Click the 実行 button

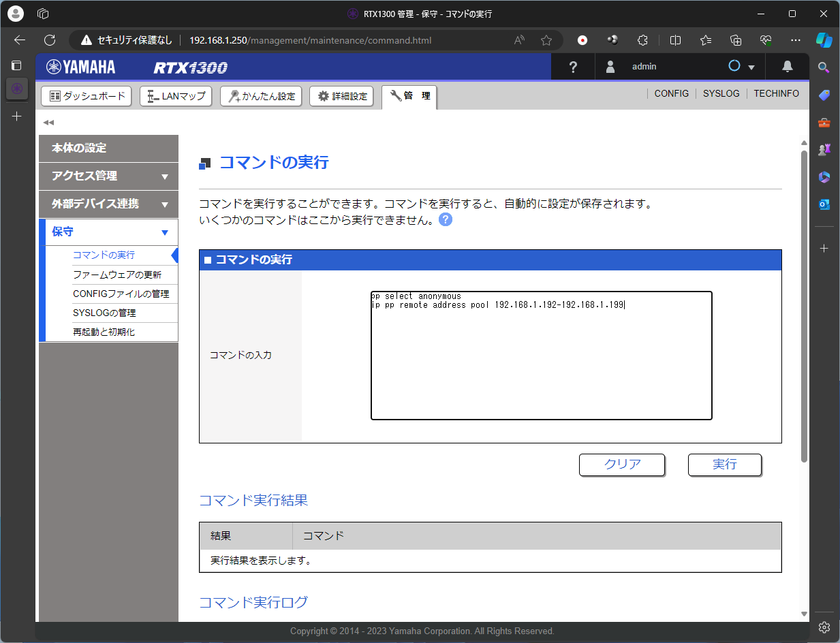click(724, 465)
